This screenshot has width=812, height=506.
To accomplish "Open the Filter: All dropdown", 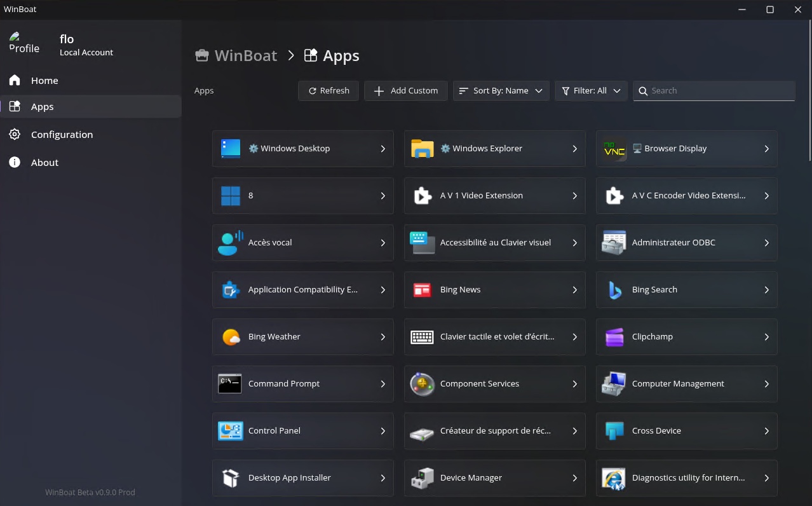I will coord(591,91).
